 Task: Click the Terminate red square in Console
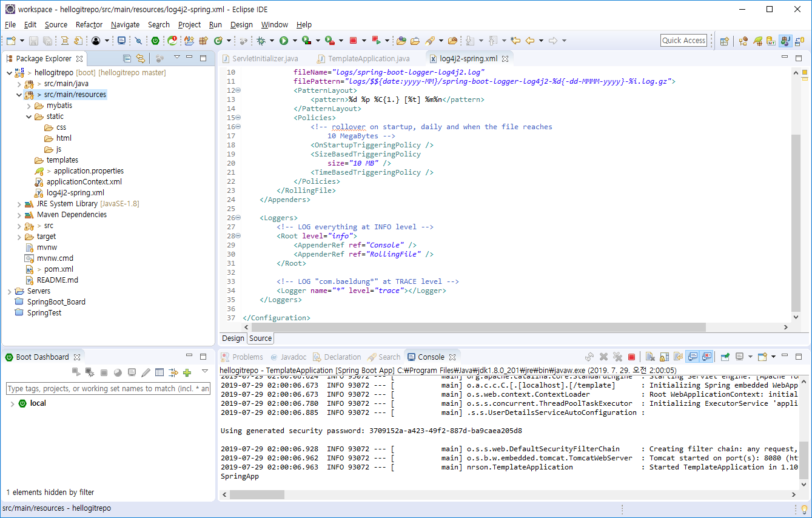click(631, 357)
